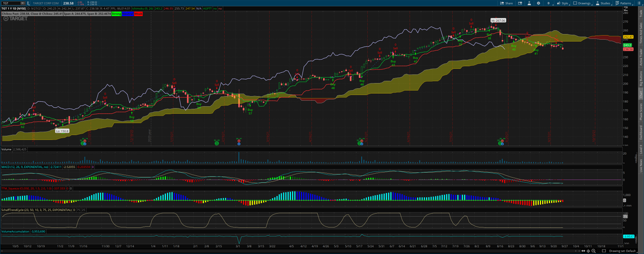
Task: Click the list menu icon at toolbar end
Action: coord(639,3)
